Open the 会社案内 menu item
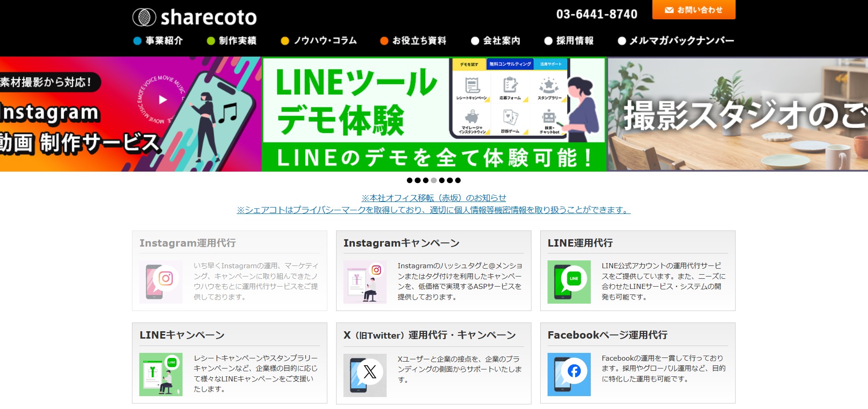The width and height of the screenshot is (868, 409). [496, 40]
